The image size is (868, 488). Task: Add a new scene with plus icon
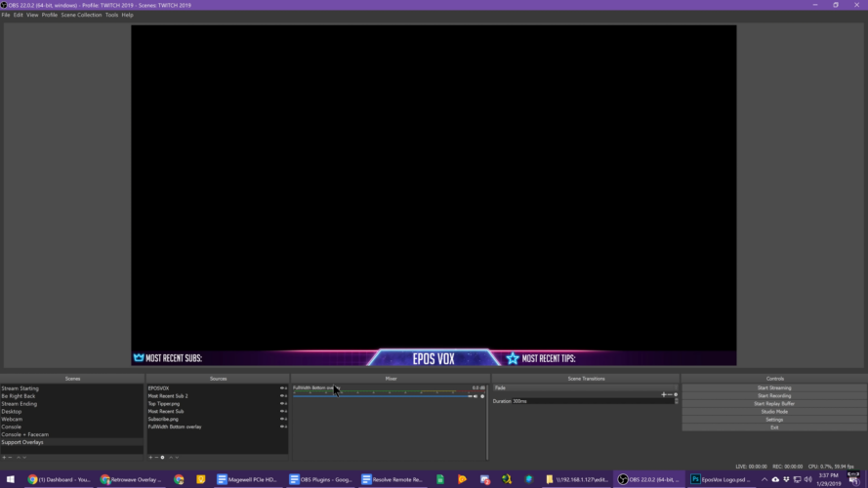(x=4, y=458)
